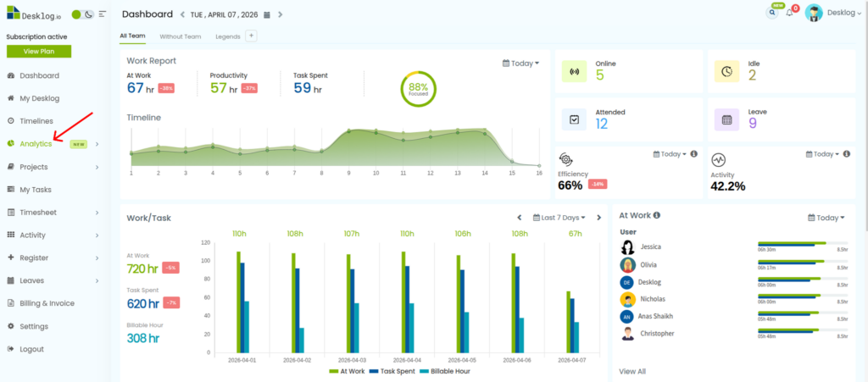Open Analytics in the sidebar
Viewport: 868px width, 382px height.
[x=36, y=144]
